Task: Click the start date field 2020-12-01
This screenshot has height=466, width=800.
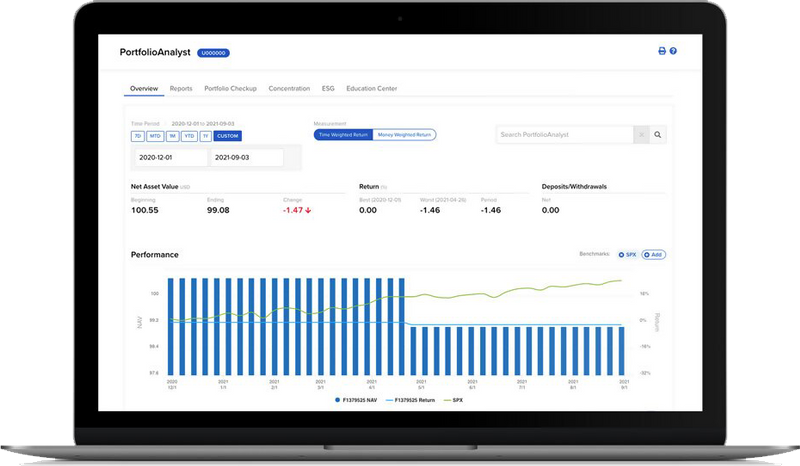Action: tap(171, 158)
